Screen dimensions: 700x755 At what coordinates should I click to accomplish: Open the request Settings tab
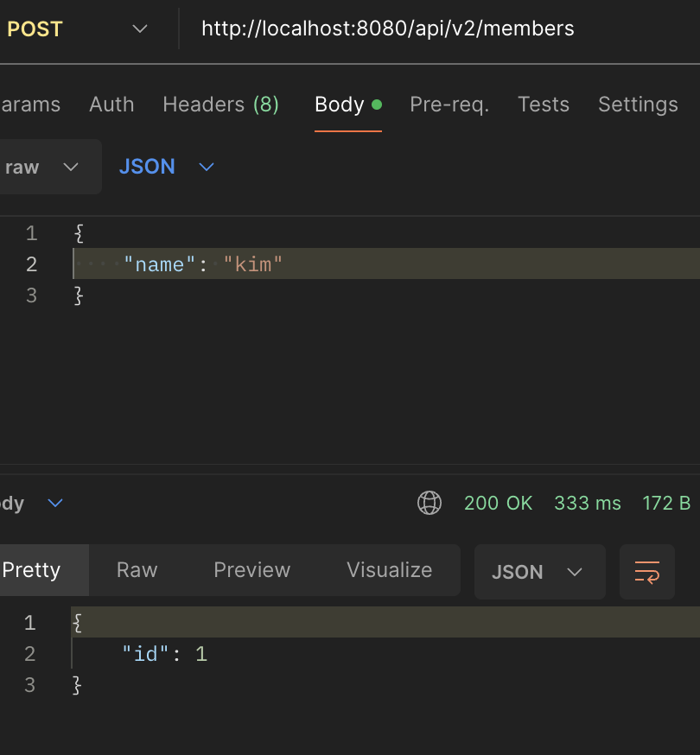638,105
